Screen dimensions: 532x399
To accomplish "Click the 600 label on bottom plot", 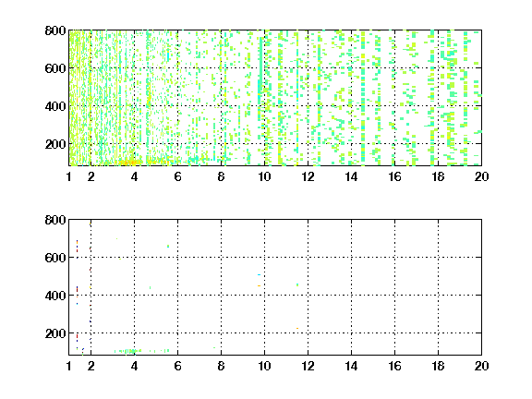I will coord(55,258).
